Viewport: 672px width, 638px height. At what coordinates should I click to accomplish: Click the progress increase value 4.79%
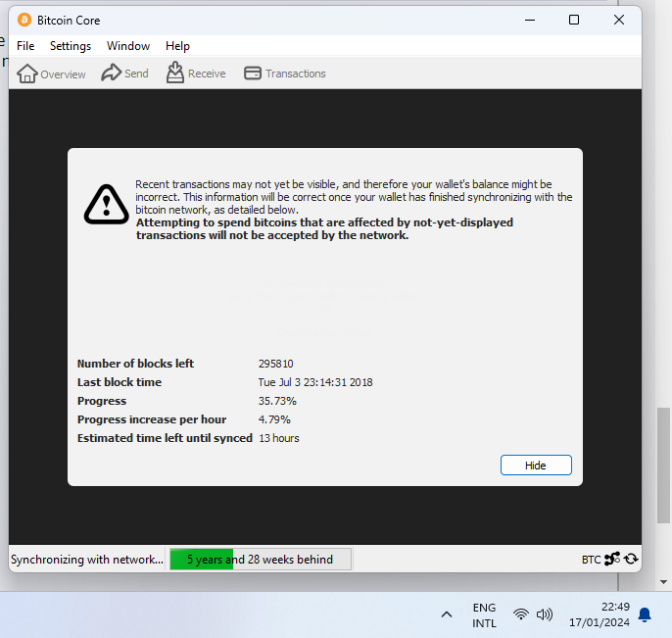coord(274,419)
